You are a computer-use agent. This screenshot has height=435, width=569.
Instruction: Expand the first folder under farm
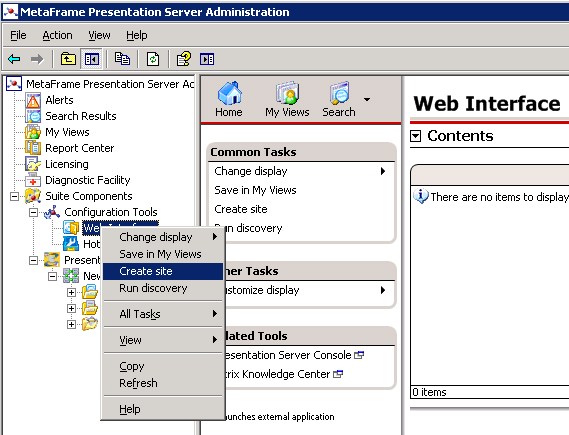pyautogui.click(x=71, y=292)
